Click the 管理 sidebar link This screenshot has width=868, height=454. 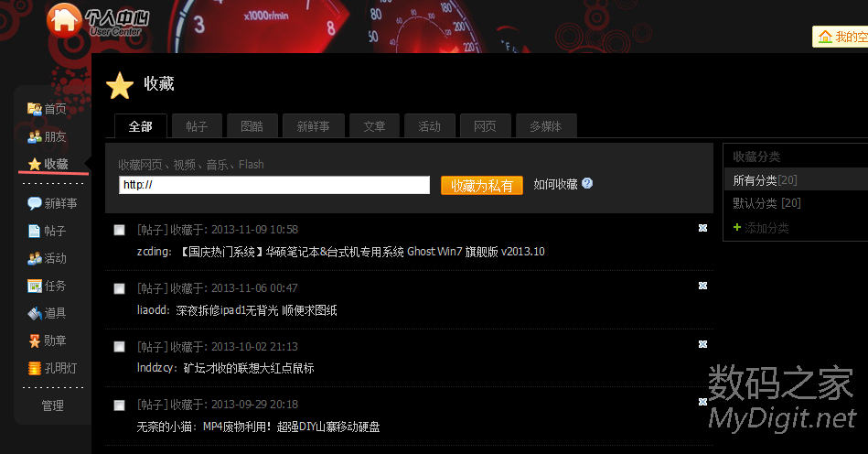point(52,405)
